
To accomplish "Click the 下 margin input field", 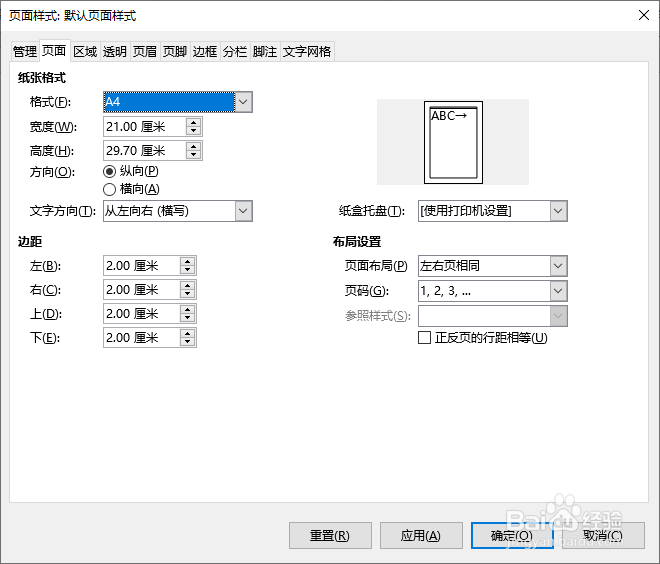I will click(x=142, y=338).
